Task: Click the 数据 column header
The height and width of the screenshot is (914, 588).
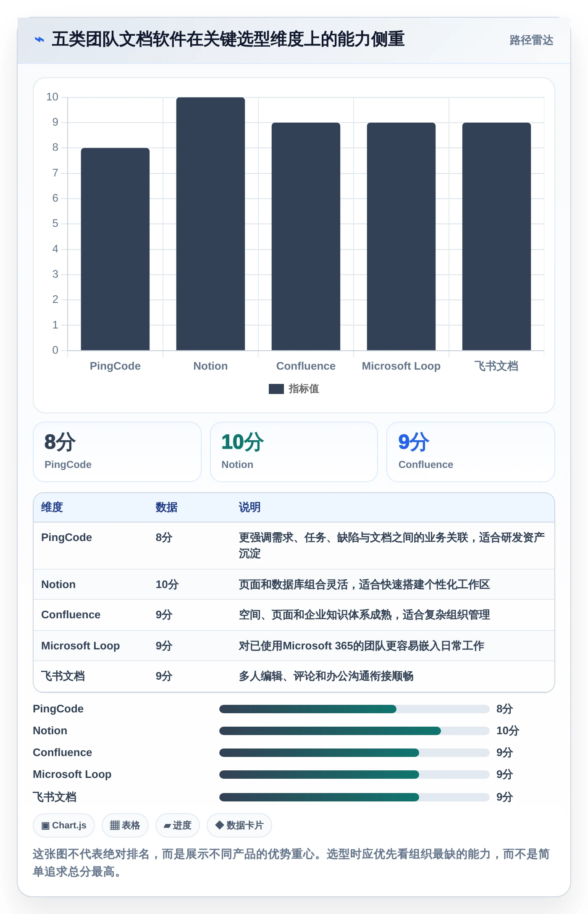Action: tap(166, 507)
